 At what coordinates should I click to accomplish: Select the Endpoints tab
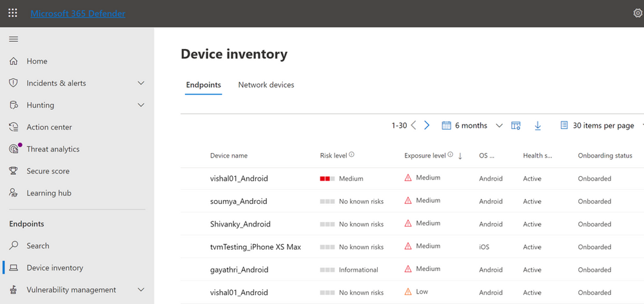[203, 85]
